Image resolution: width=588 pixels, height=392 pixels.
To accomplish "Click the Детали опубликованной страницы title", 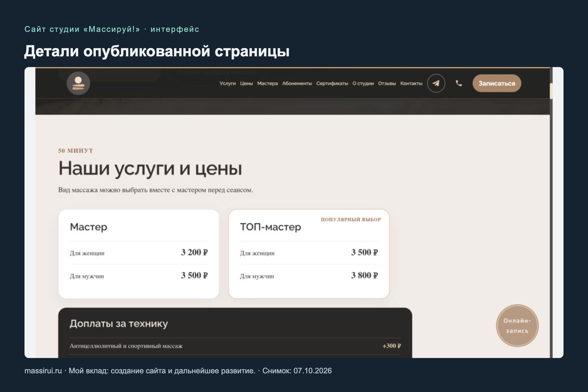I will coord(157,51).
